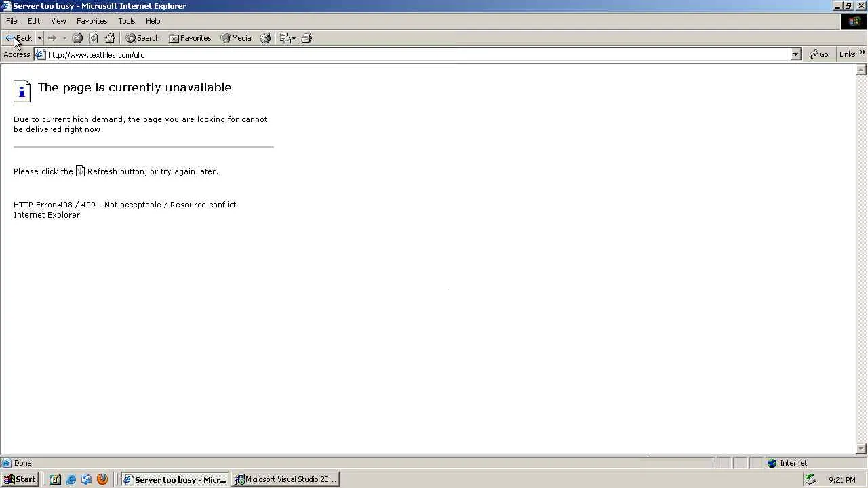Viewport: 868px width, 488px height.
Task: Stop loading with the Stop icon
Action: (77, 38)
